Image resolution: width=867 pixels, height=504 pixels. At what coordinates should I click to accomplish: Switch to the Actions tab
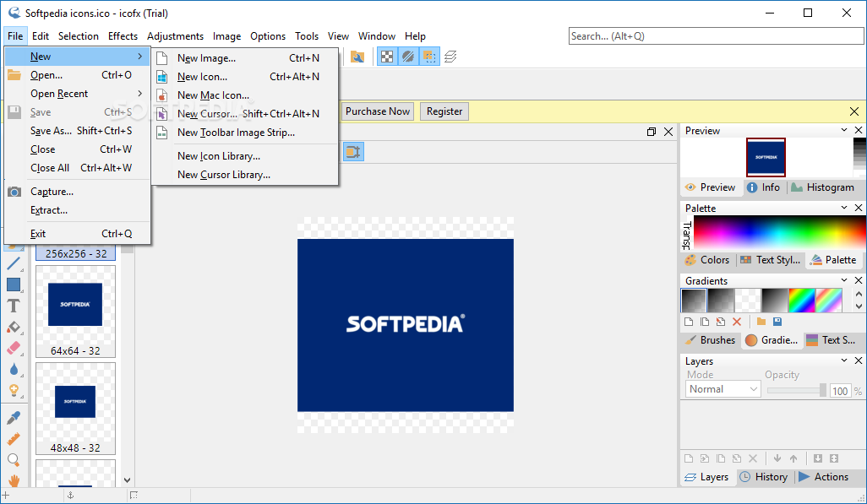[824, 477]
